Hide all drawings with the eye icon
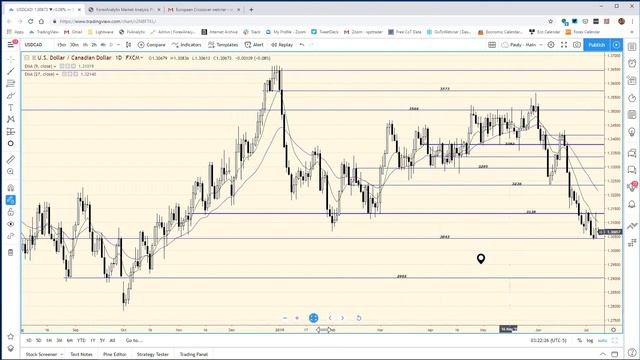This screenshot has width=640, height=360. 11,224
